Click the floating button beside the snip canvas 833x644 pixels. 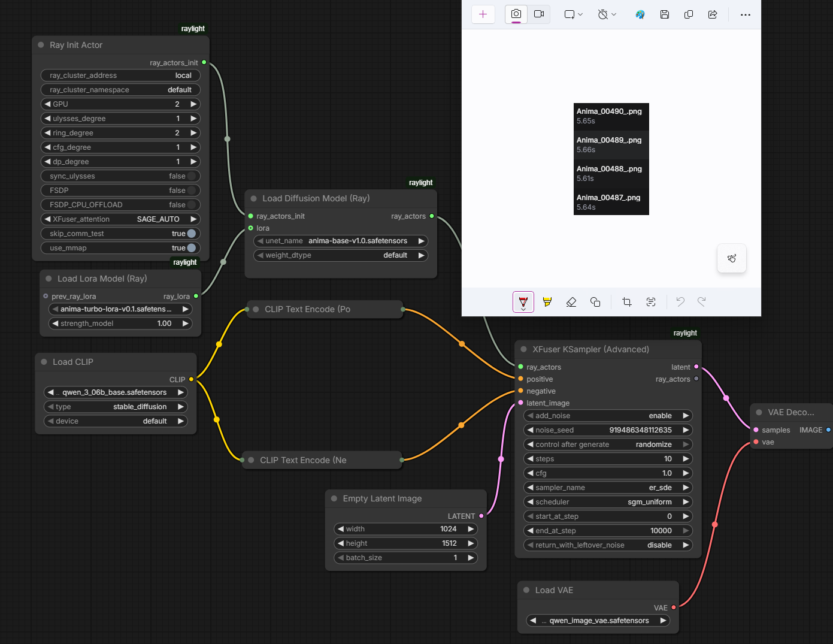[732, 258]
